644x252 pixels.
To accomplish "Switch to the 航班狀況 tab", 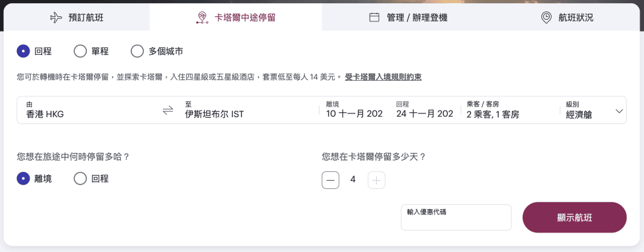I will tap(567, 18).
